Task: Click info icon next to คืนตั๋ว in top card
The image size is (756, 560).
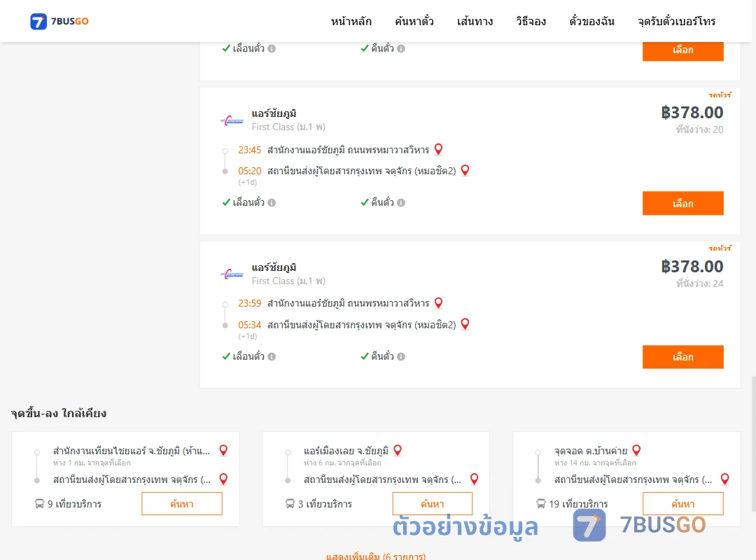Action: [x=401, y=49]
